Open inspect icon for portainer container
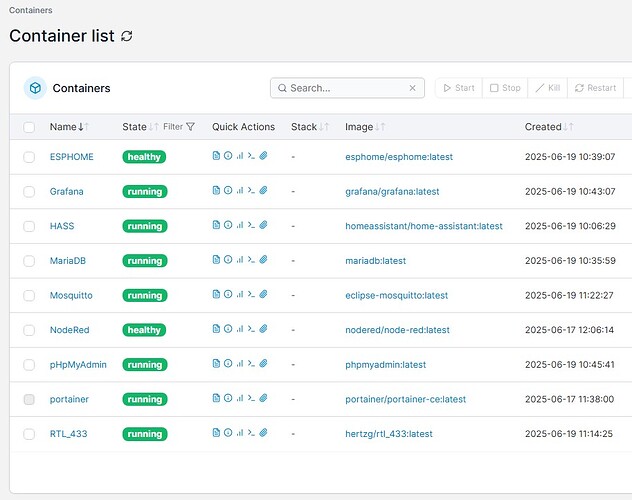This screenshot has width=632, height=500. (x=228, y=398)
